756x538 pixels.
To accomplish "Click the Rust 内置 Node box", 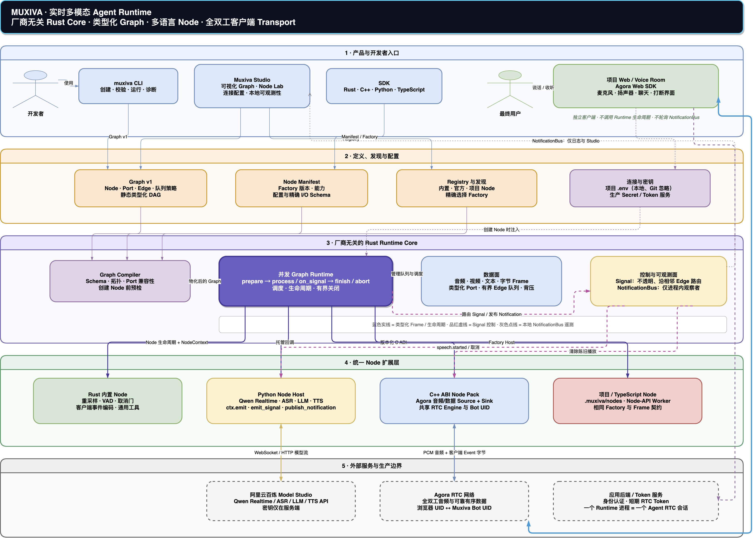I will point(107,401).
